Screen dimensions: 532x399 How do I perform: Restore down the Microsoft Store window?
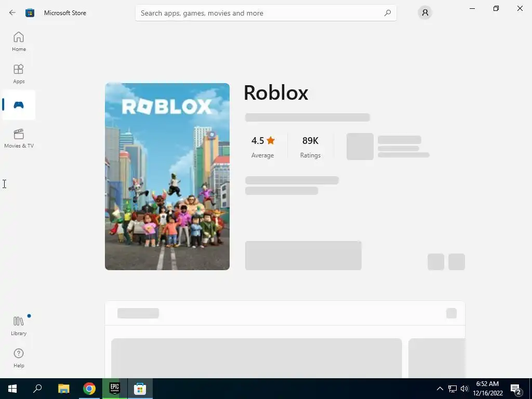click(496, 8)
